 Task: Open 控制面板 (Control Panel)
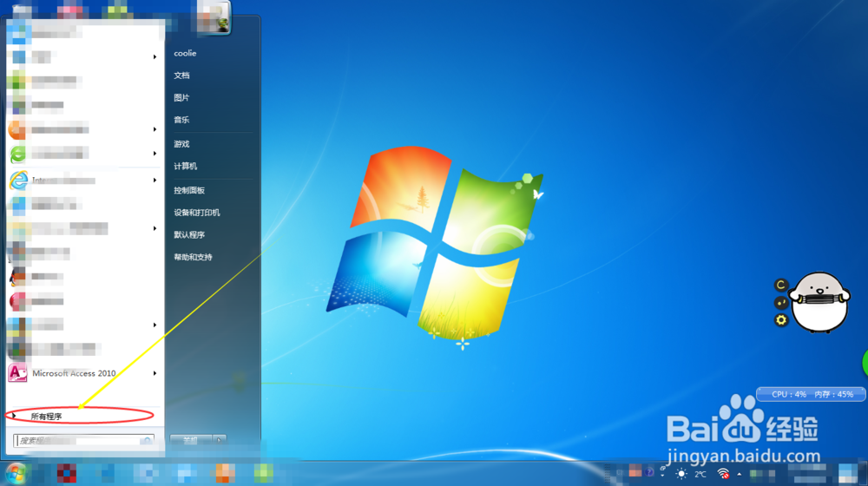pos(189,190)
